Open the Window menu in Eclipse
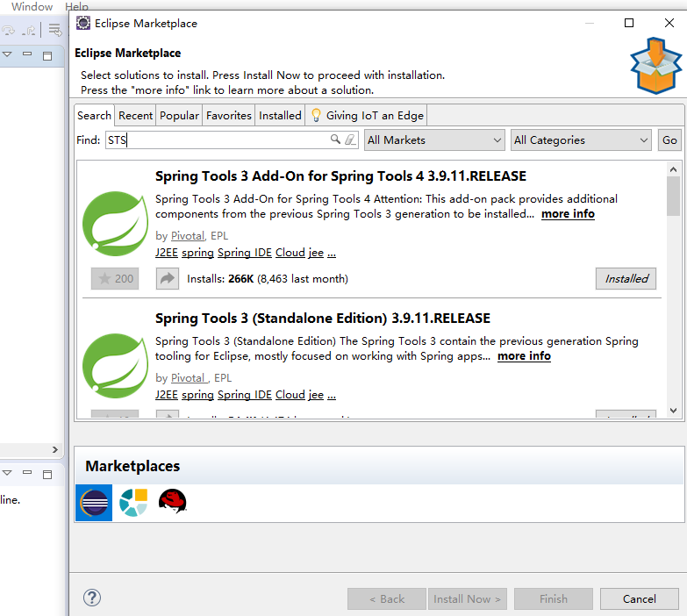The height and width of the screenshot is (616, 687). pyautogui.click(x=32, y=6)
